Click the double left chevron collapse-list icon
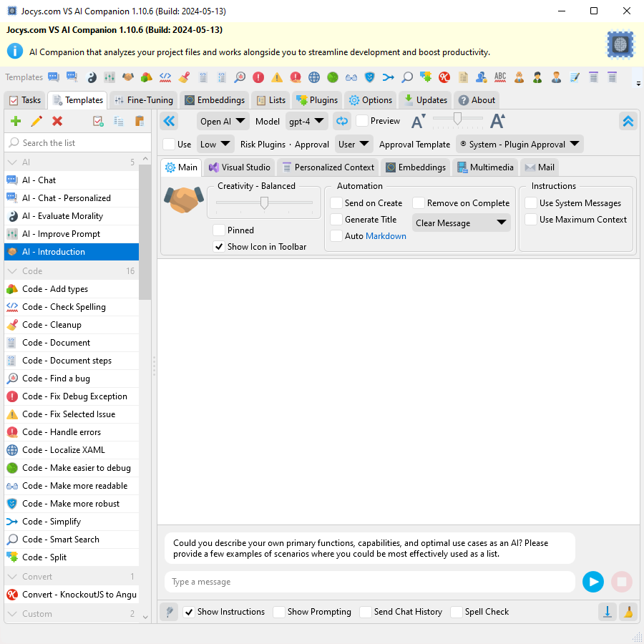This screenshot has height=644, width=644. [169, 121]
